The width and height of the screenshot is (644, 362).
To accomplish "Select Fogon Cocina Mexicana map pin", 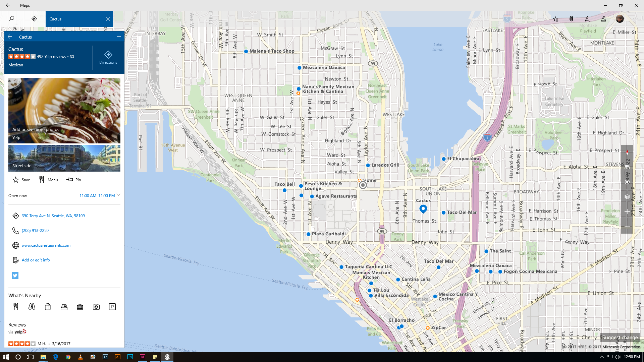I will coord(500,271).
